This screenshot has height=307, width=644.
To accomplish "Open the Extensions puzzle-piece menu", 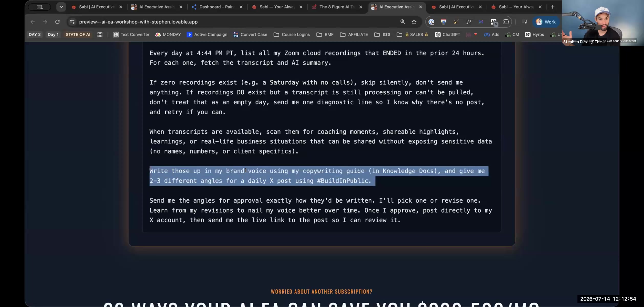I will point(506,22).
